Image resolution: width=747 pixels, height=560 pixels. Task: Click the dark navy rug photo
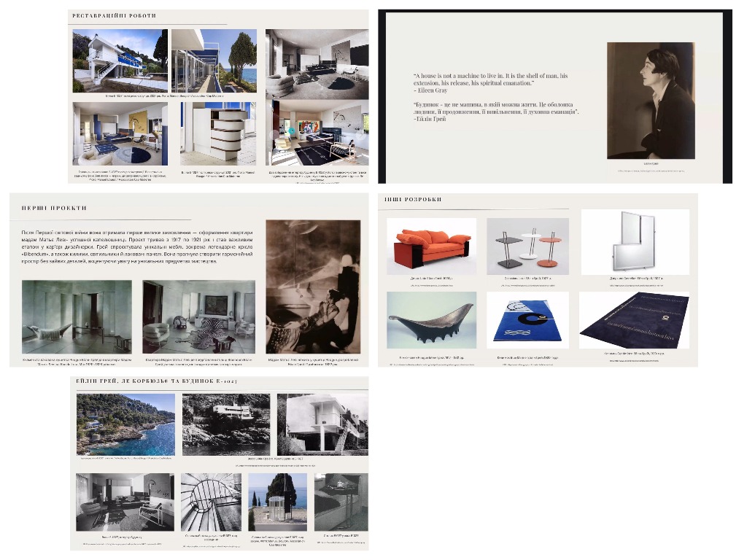coord(635,320)
